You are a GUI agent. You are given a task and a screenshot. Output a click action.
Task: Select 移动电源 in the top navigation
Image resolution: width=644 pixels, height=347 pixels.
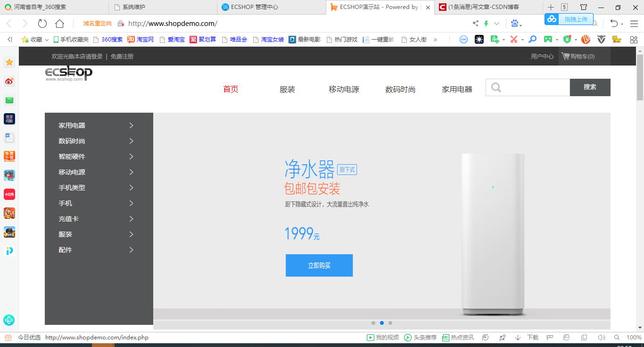pyautogui.click(x=343, y=89)
